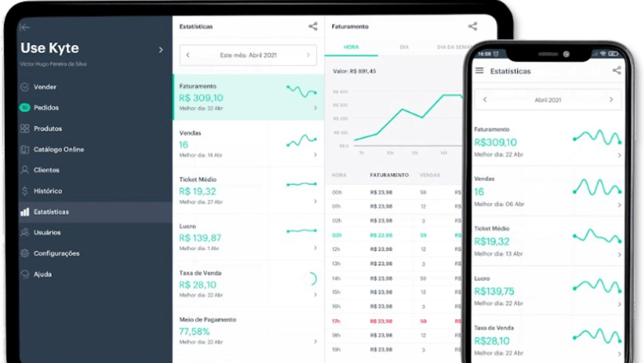Expand tablet Taxa de Venda card chevron
The image size is (644, 363).
point(315,295)
